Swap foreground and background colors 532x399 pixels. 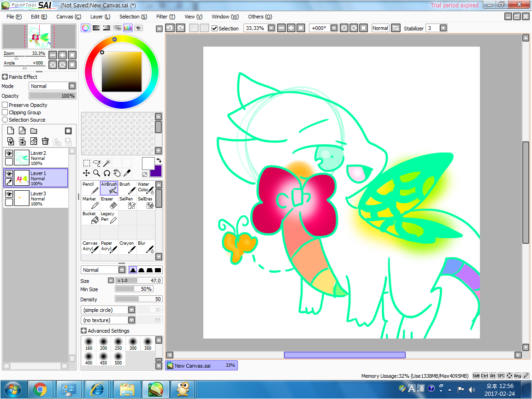(x=159, y=161)
